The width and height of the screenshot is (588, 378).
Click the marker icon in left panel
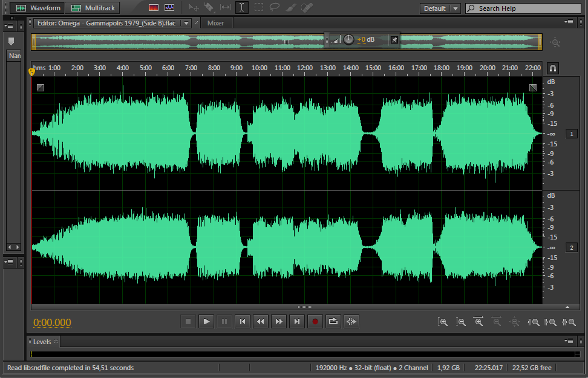click(11, 41)
